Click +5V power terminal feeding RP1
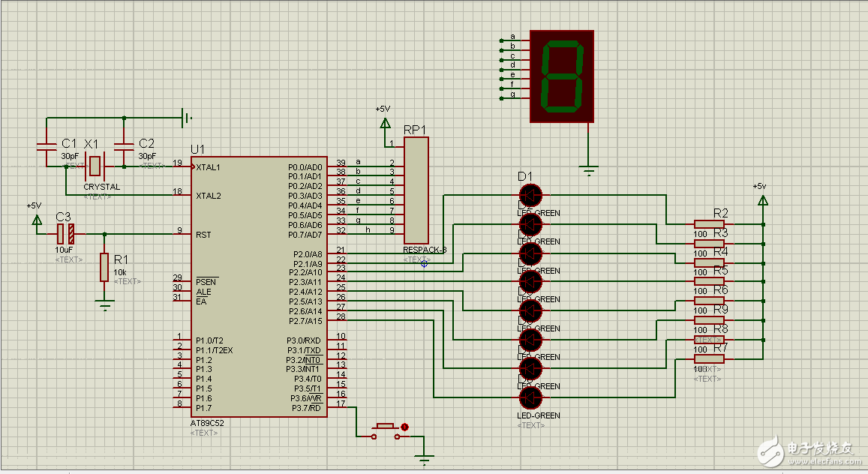 (385, 124)
